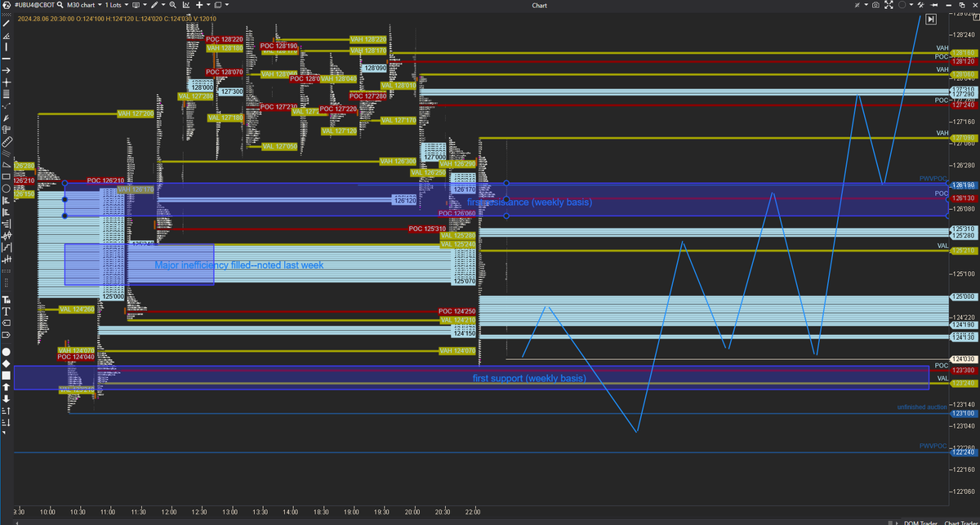Click the fullscreen expand icon in top-right
Screen dimensions: 980x525
tap(889, 5)
